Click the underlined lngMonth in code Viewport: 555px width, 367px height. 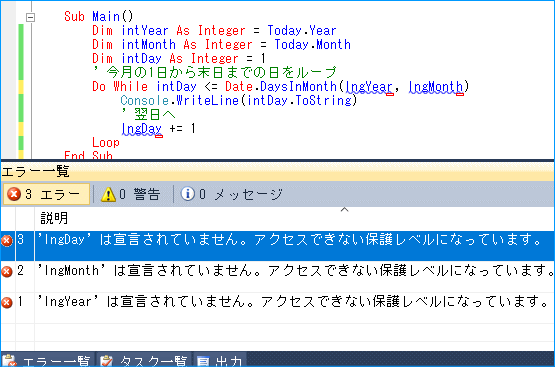pos(436,87)
